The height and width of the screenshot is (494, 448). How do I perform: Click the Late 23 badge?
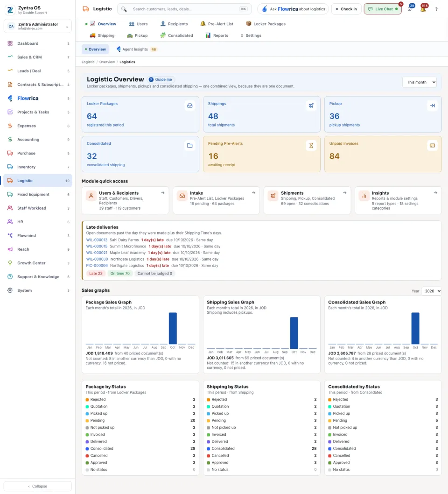(96, 274)
